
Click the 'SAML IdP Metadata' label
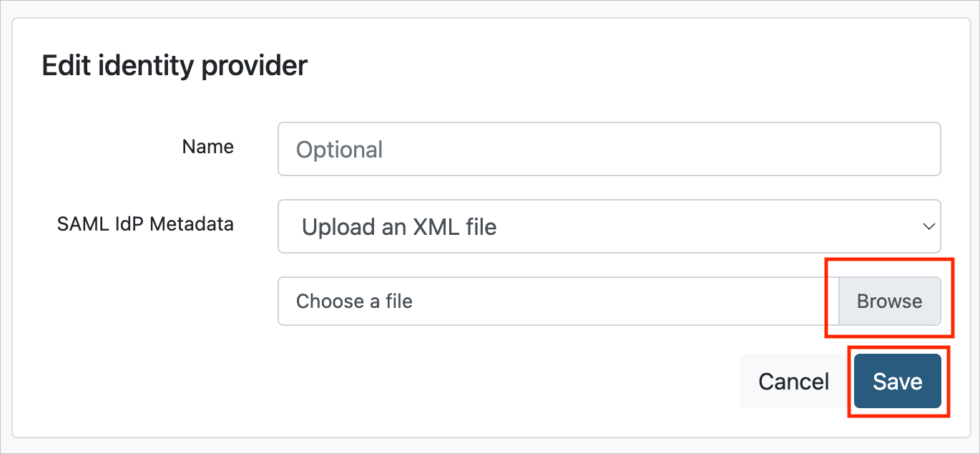click(x=146, y=224)
